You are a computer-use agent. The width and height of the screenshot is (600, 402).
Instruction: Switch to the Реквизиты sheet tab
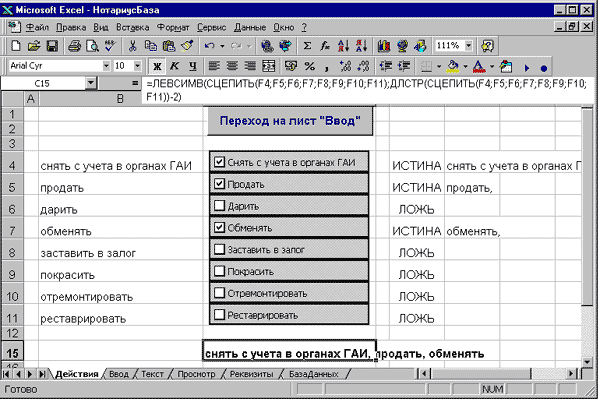(x=251, y=374)
